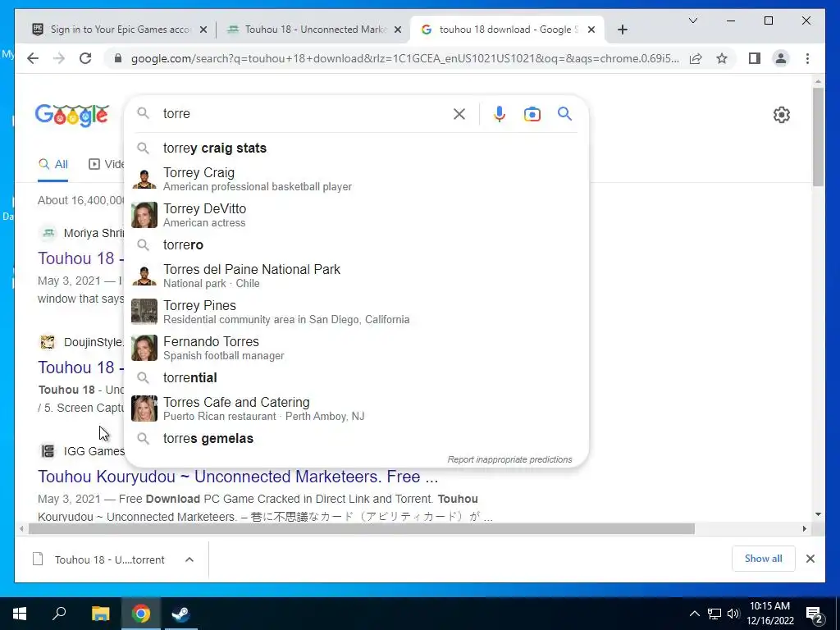Choose Torres del Paine National Park suggestion

[356, 276]
